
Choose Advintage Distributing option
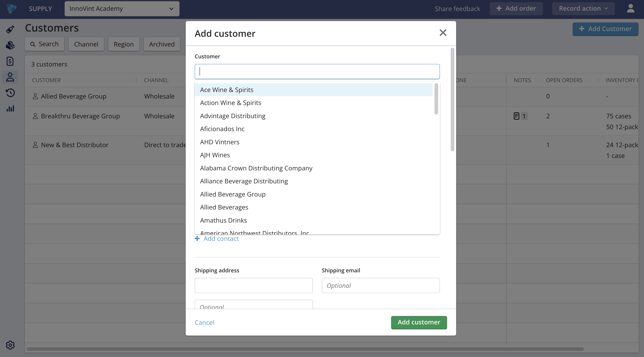pos(314,116)
